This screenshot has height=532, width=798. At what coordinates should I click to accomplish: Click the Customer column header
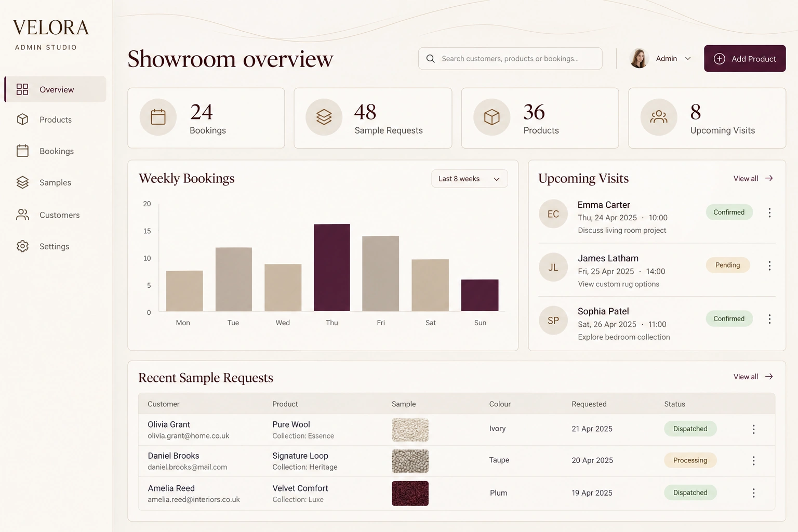(x=164, y=404)
